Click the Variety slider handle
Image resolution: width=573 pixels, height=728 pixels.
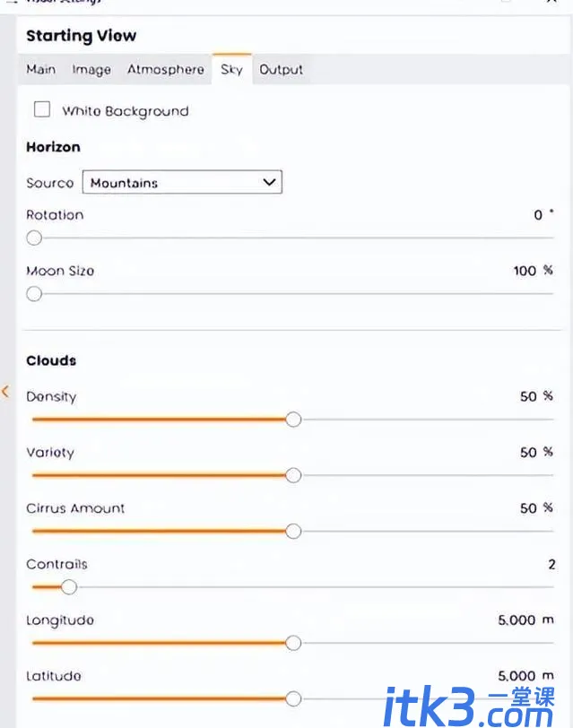(x=293, y=475)
